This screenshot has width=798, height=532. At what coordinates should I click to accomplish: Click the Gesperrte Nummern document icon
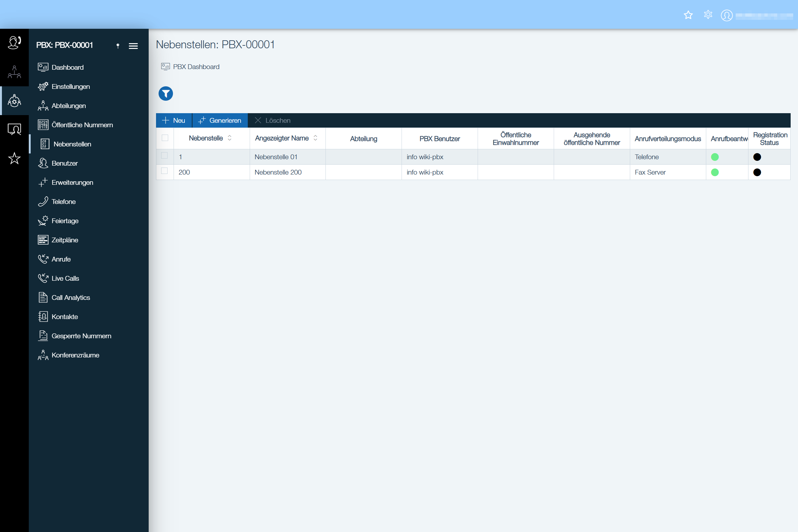click(43, 336)
